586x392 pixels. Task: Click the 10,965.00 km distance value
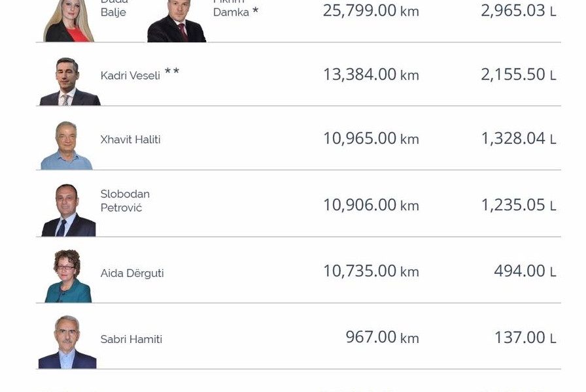pyautogui.click(x=371, y=139)
